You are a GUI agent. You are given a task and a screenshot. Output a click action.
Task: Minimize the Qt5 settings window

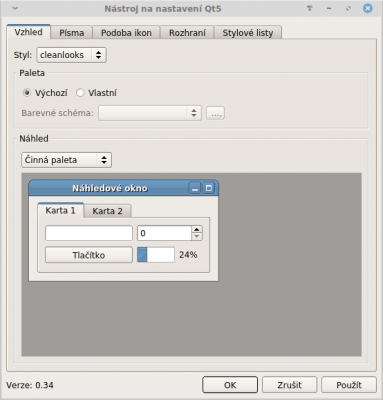click(329, 8)
